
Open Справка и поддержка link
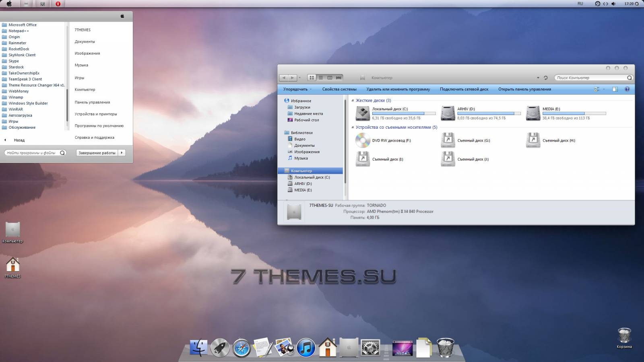tap(94, 138)
